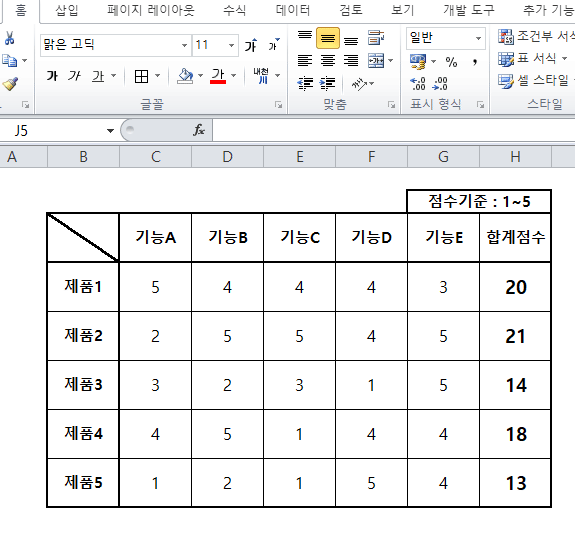Select the total cell showing 21
The height and width of the screenshot is (536, 575).
[516, 336]
